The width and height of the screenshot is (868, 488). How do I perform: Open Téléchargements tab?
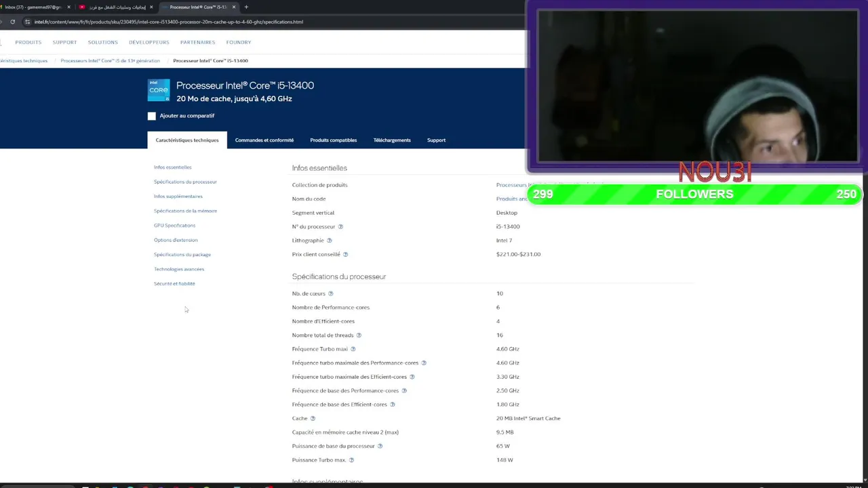[392, 140]
